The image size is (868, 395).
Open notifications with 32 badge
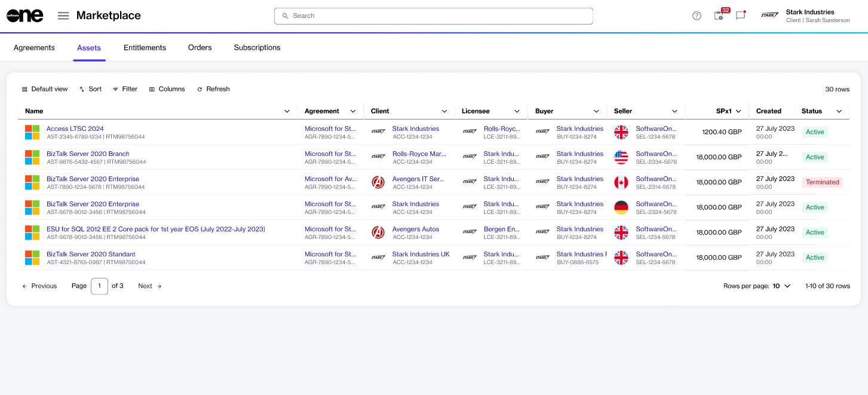coord(719,16)
